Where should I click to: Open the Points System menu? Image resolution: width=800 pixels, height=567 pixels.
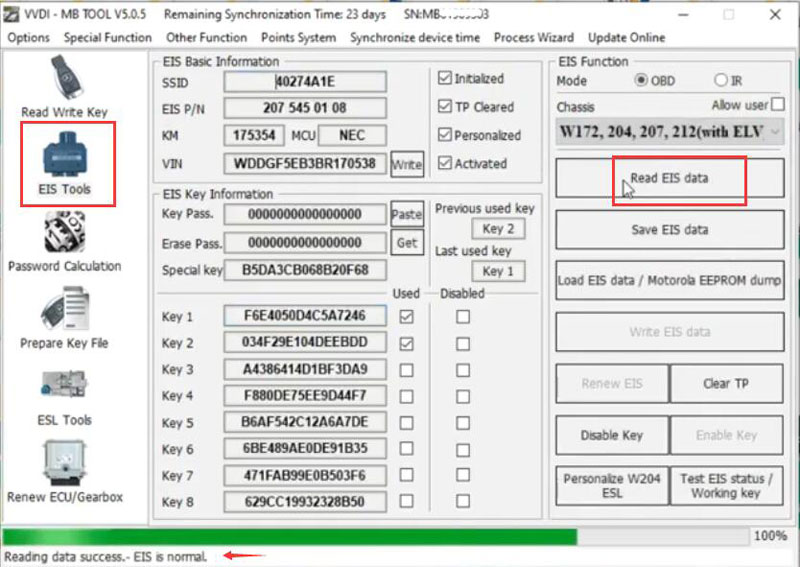click(298, 38)
